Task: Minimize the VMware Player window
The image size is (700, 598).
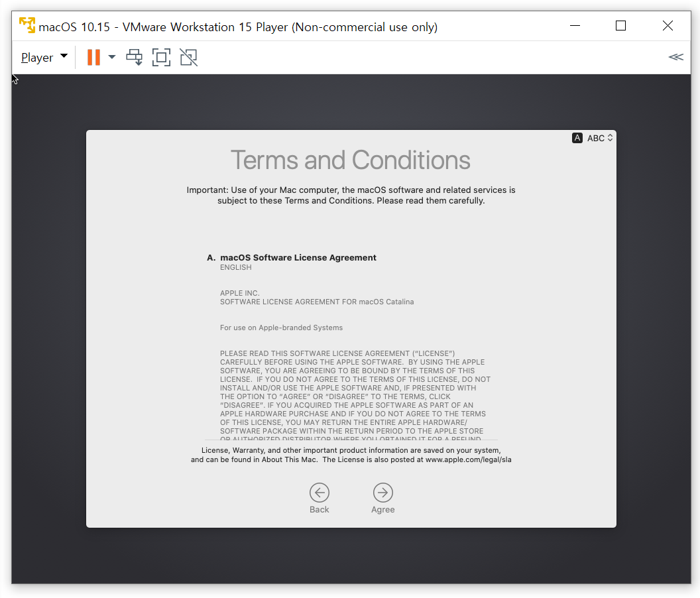Action: (575, 26)
